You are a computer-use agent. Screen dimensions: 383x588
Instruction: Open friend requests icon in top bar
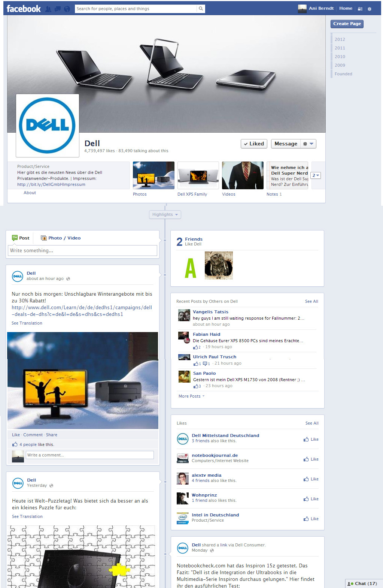pos(48,9)
